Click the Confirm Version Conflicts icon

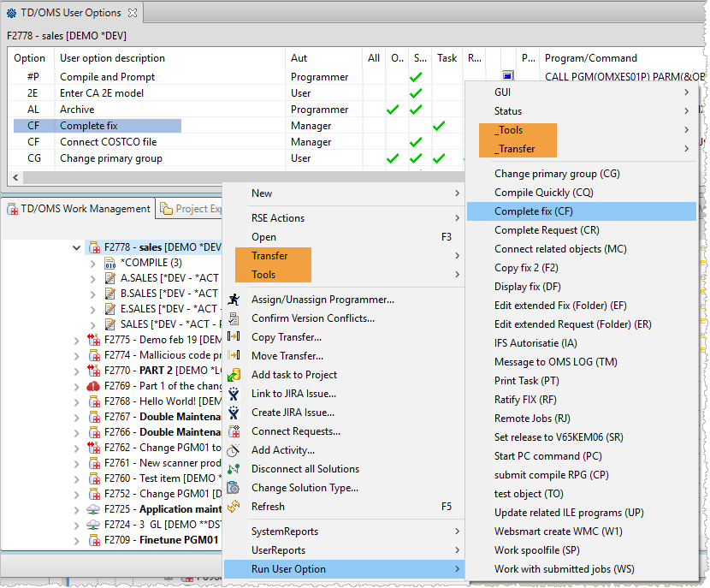(x=234, y=318)
